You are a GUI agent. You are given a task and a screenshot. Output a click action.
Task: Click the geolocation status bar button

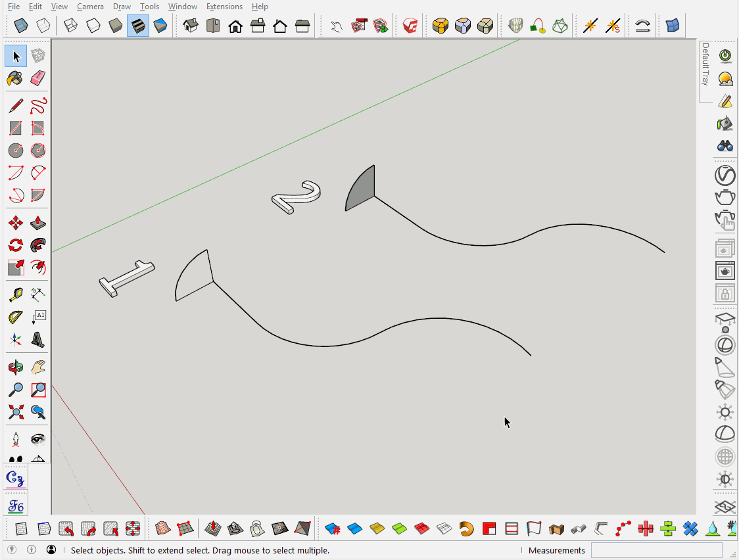12,550
